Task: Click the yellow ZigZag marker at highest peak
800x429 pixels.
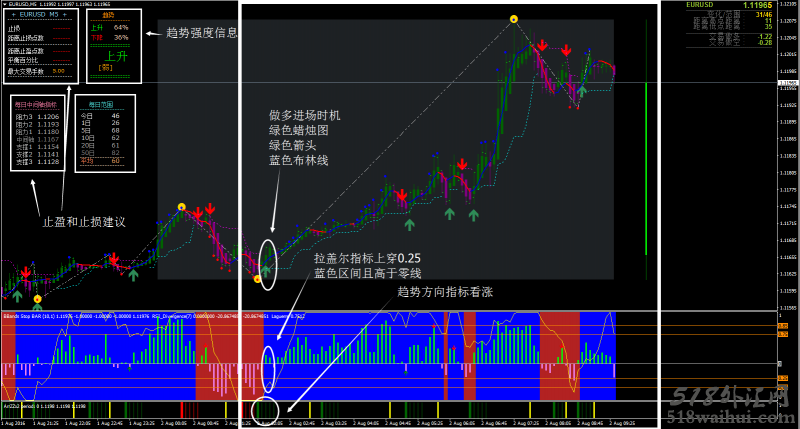Action: coord(514,19)
